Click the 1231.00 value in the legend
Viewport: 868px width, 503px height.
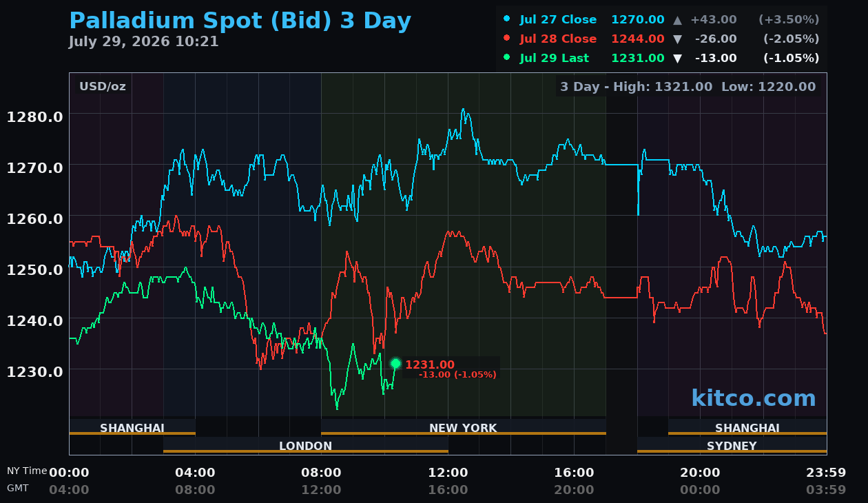point(638,59)
